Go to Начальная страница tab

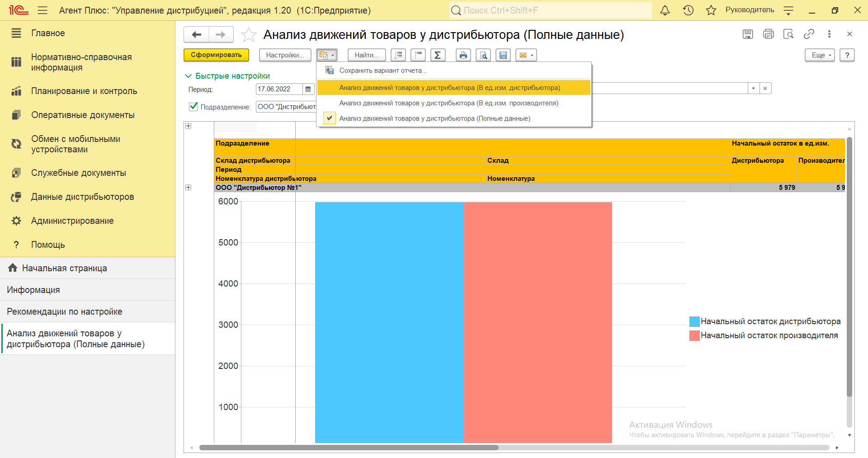point(88,268)
